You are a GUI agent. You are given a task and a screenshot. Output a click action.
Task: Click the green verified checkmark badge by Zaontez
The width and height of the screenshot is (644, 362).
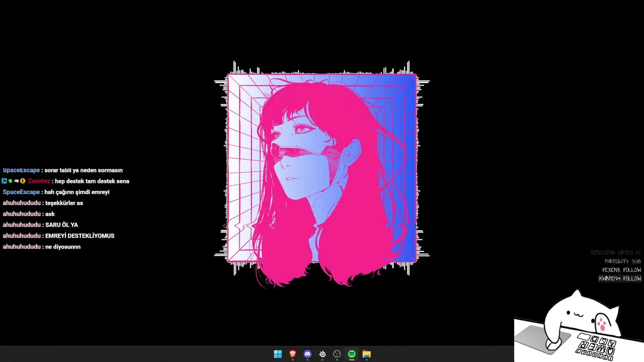pos(10,181)
